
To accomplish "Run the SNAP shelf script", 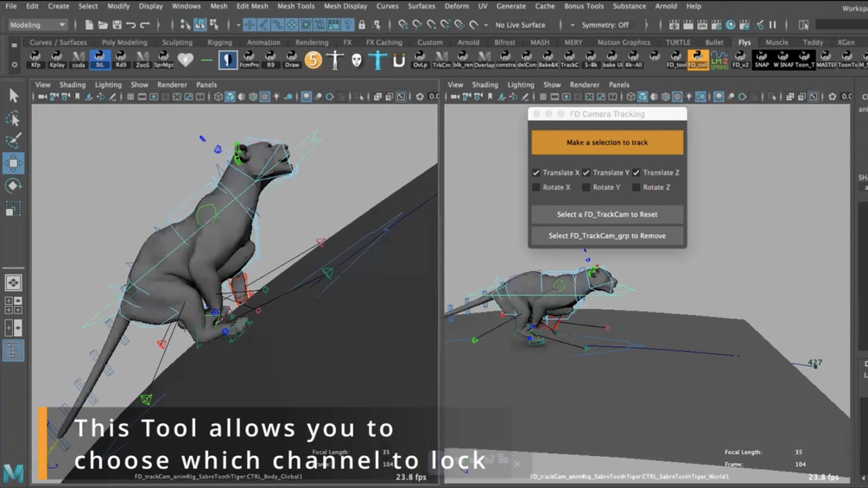I will [762, 60].
